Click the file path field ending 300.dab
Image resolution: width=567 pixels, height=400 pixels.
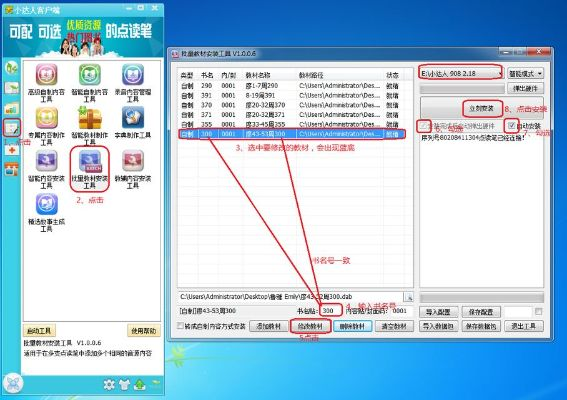pos(290,297)
